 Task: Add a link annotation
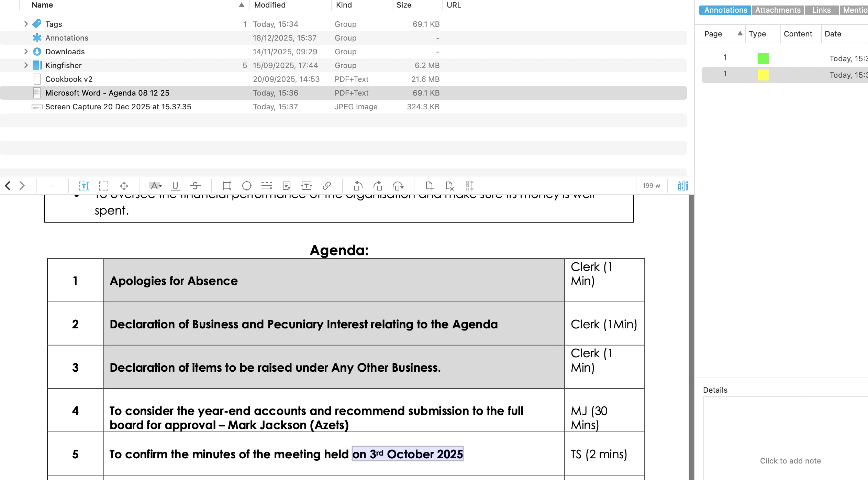click(x=326, y=186)
